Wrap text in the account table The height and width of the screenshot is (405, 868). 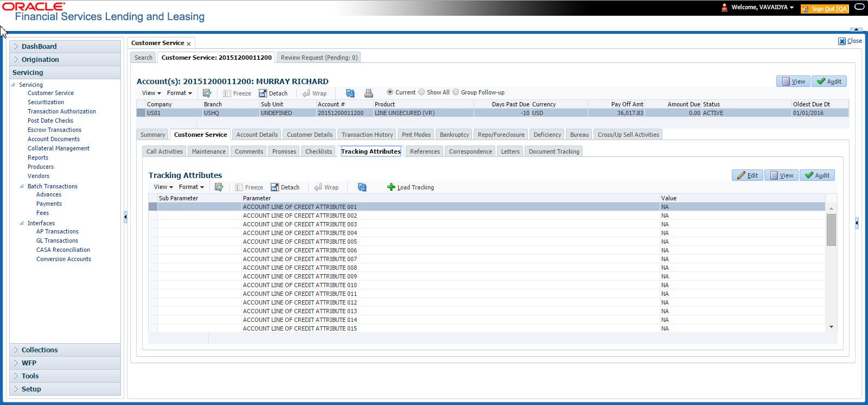pos(314,93)
